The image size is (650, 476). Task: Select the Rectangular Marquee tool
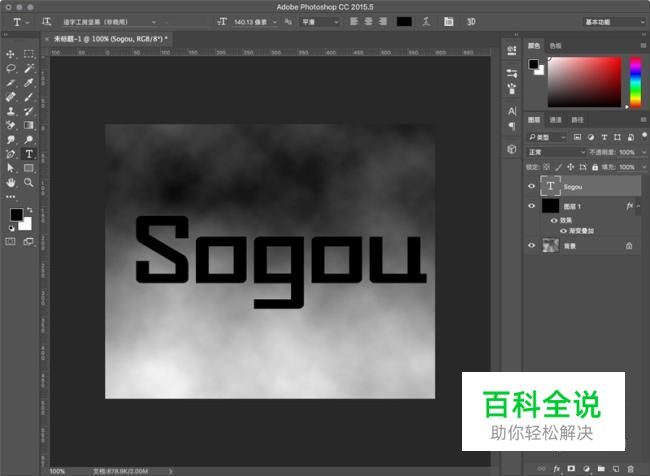pos(29,54)
